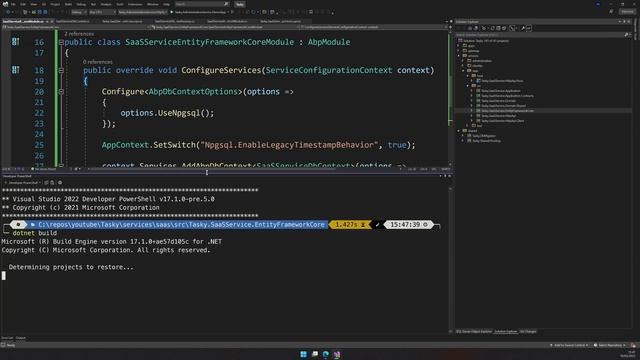Collapse the Configure lambda outline on line 20

61,92
